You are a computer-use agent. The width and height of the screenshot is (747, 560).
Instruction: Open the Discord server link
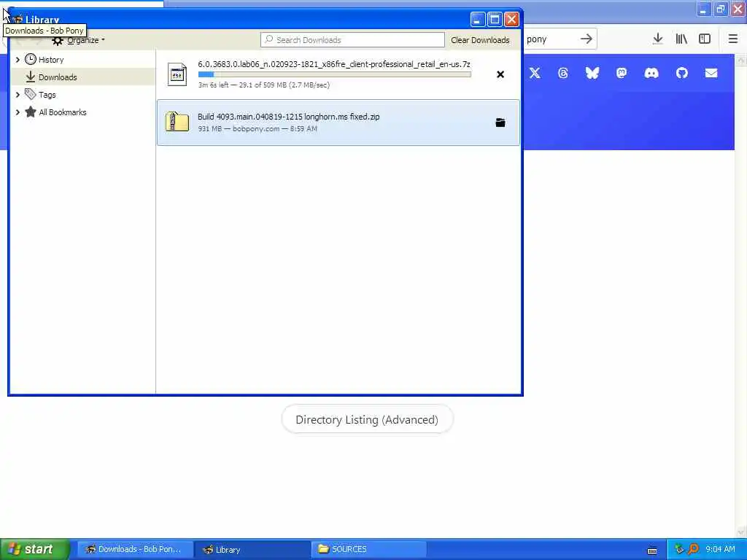(x=651, y=73)
